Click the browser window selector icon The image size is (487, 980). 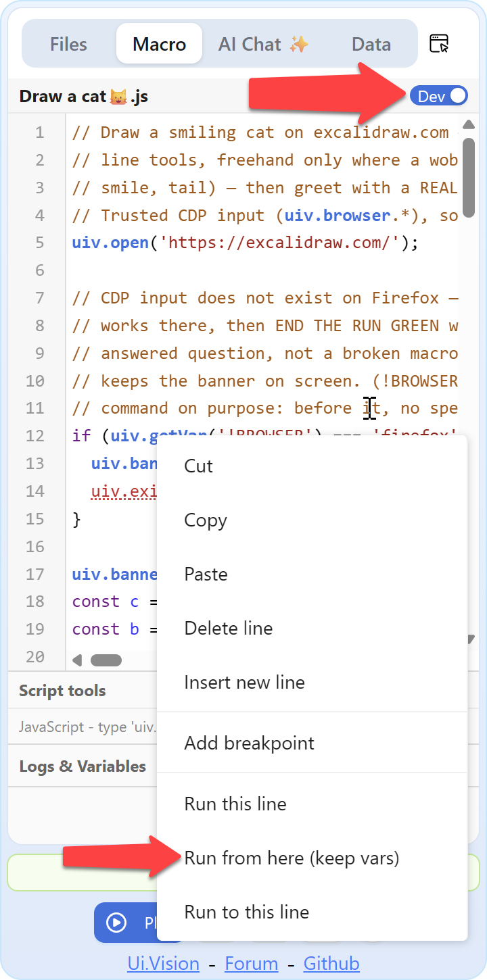(440, 44)
